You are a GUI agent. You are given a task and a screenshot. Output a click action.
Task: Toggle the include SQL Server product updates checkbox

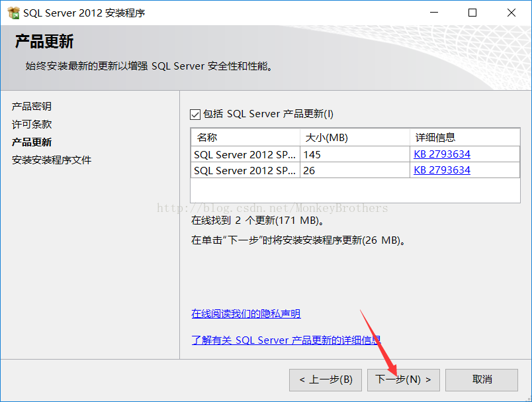195,115
